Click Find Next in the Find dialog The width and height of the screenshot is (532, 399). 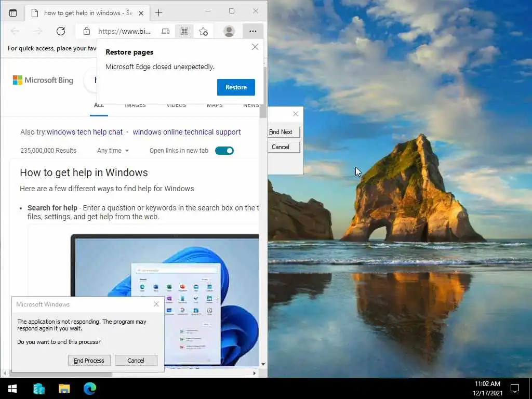pyautogui.click(x=284, y=132)
